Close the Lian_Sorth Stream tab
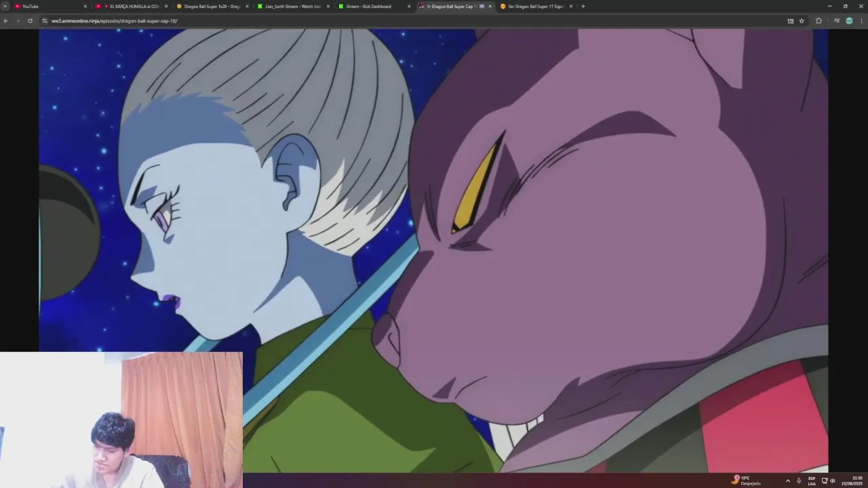 pos(328,6)
